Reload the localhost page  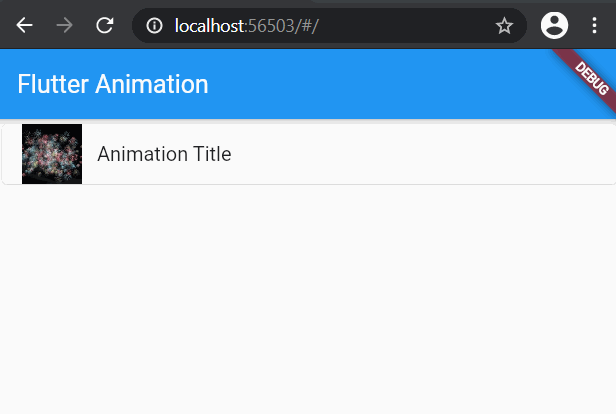105,26
